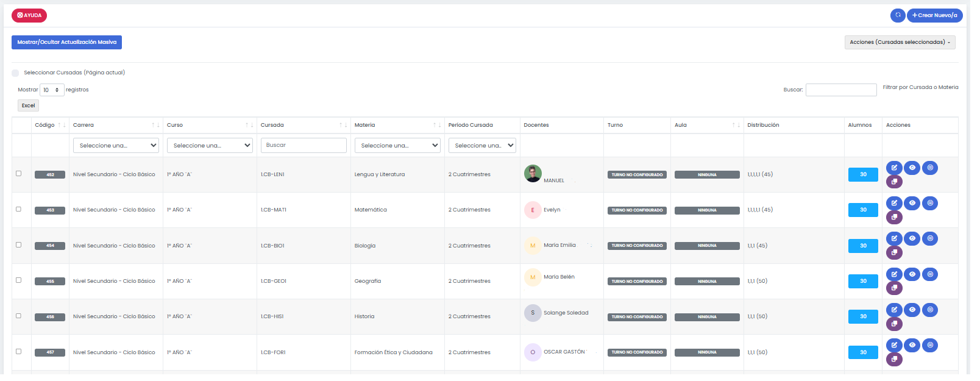The image size is (980, 381).
Task: Click MANUEL's teacher avatar photo
Action: pos(533,173)
